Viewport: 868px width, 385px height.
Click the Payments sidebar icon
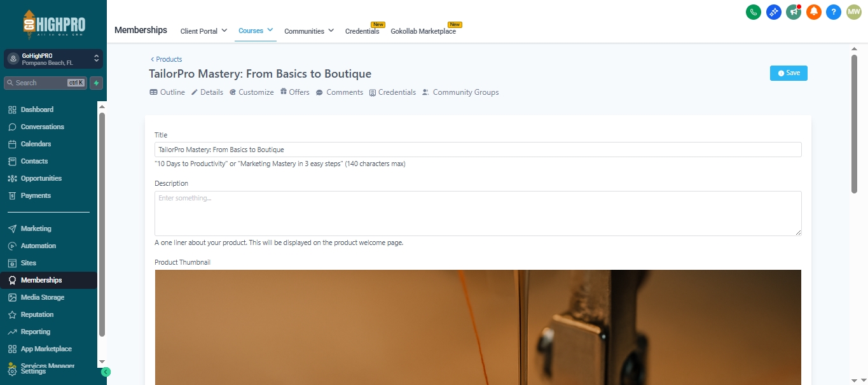click(12, 195)
